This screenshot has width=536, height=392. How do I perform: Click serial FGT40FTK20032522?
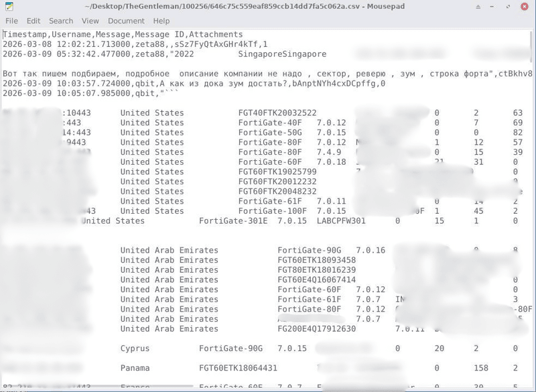(x=277, y=113)
